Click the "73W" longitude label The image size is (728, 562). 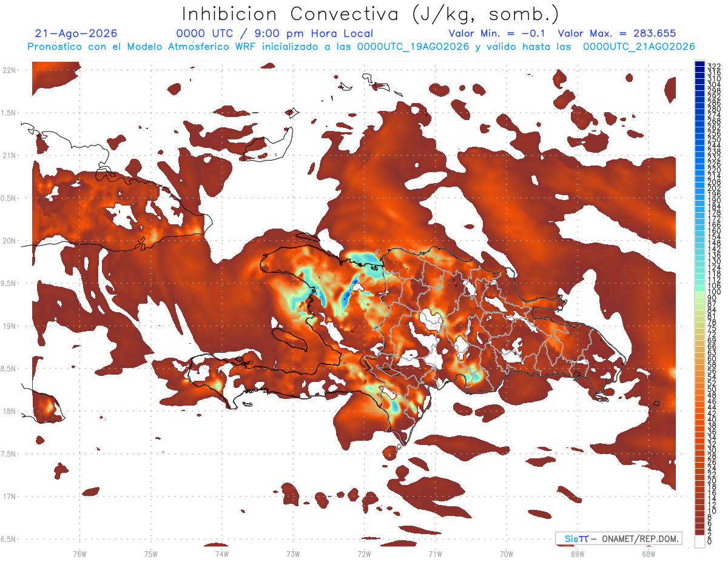[x=293, y=554]
